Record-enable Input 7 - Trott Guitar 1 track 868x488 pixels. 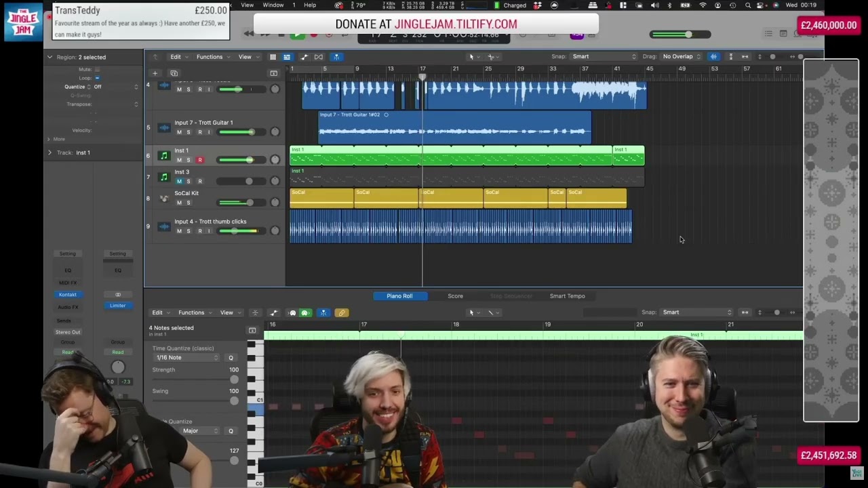(x=199, y=132)
